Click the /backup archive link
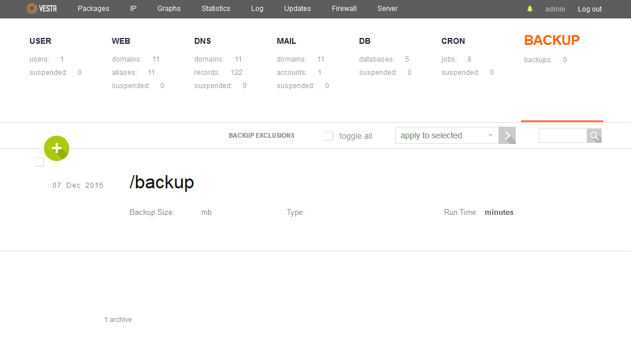This screenshot has height=364, width=631. coord(162,183)
